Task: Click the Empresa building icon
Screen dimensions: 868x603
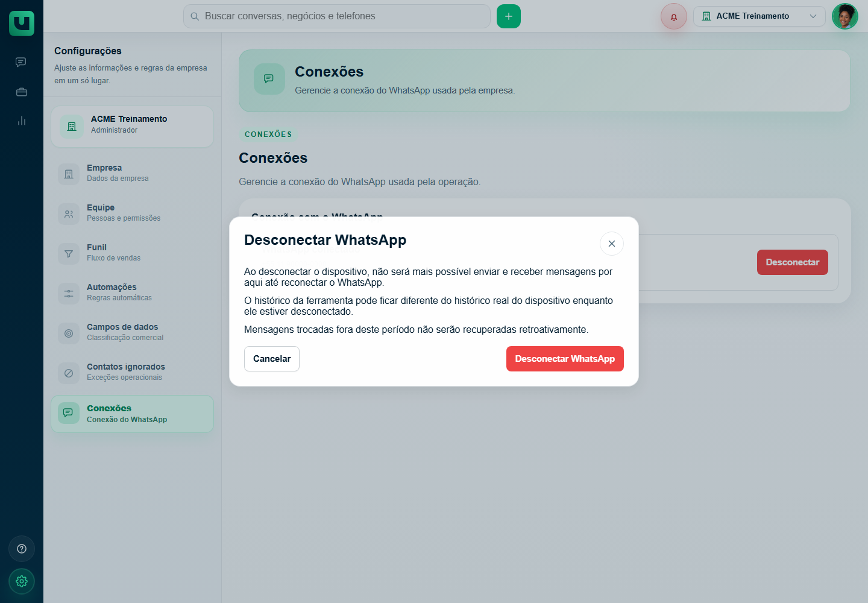Action: (69, 174)
